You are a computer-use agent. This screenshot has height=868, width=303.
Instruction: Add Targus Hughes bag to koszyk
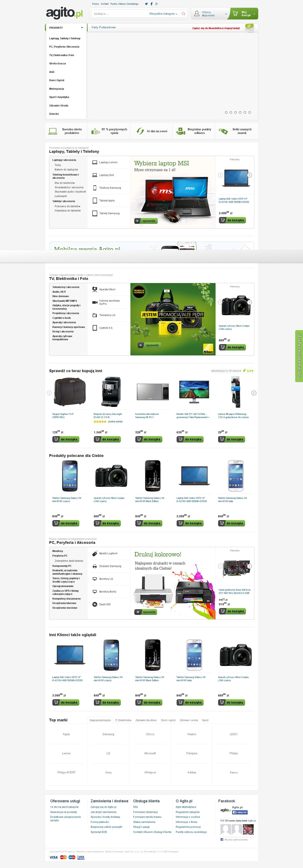pos(66,439)
